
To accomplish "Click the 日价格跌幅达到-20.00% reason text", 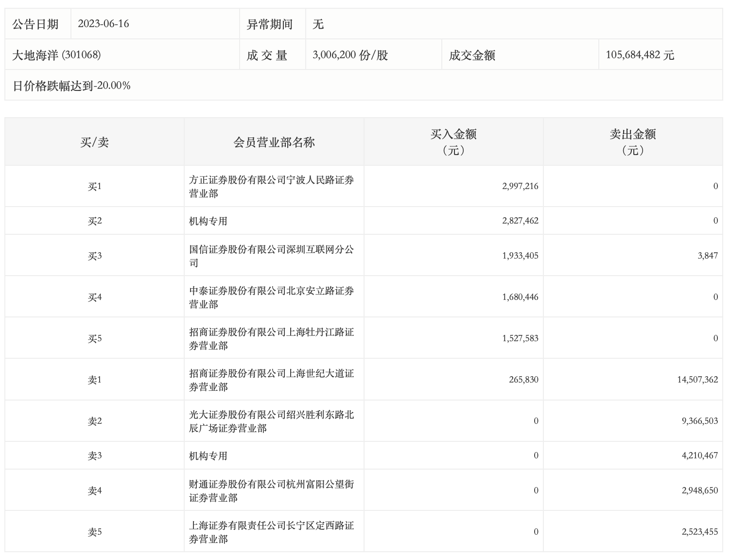I will [x=71, y=86].
